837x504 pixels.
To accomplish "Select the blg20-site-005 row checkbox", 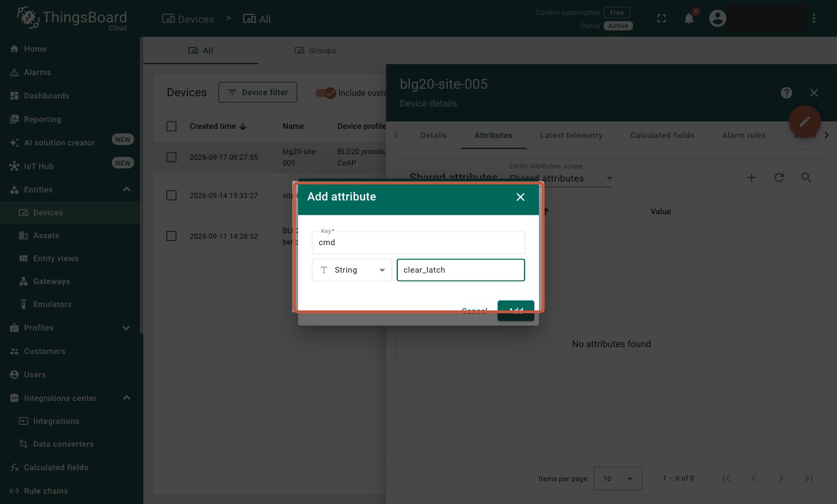I will [x=171, y=157].
